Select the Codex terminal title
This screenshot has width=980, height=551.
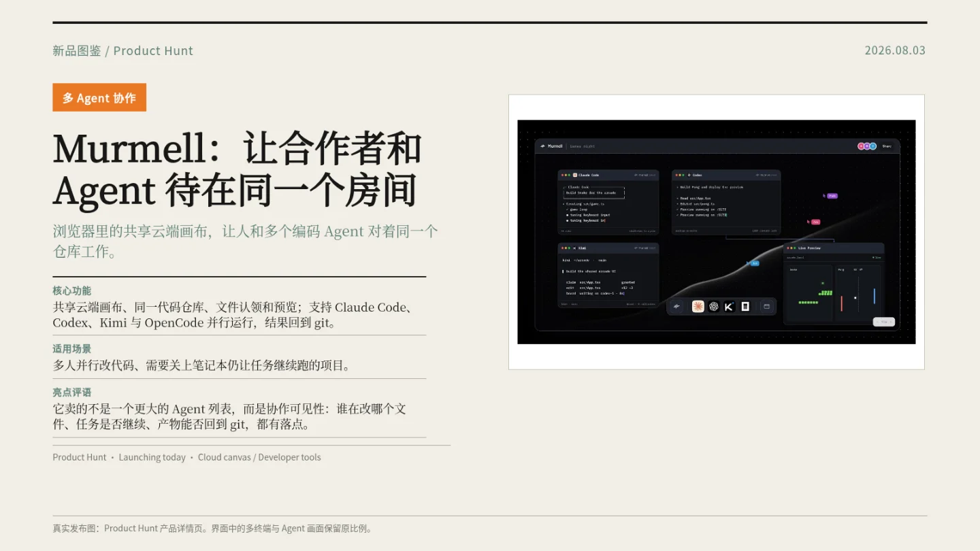click(x=698, y=175)
